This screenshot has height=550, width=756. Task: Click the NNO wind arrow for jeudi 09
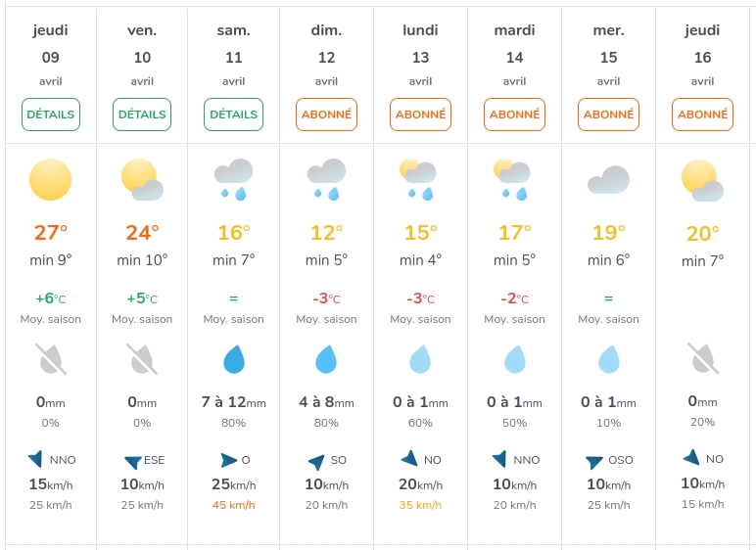tap(36, 458)
